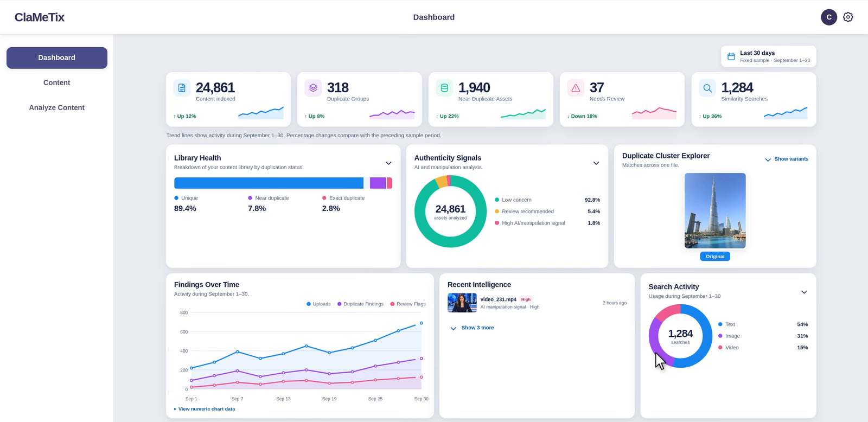Click Image 31% legend entry
This screenshot has width=868, height=422.
coord(763,336)
